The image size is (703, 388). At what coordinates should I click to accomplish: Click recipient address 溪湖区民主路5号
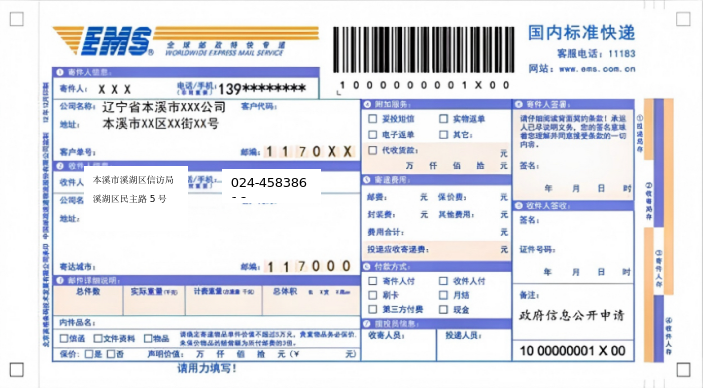(130, 199)
